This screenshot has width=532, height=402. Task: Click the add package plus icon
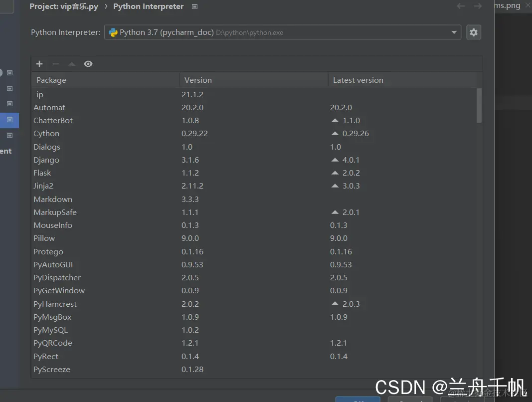[39, 64]
